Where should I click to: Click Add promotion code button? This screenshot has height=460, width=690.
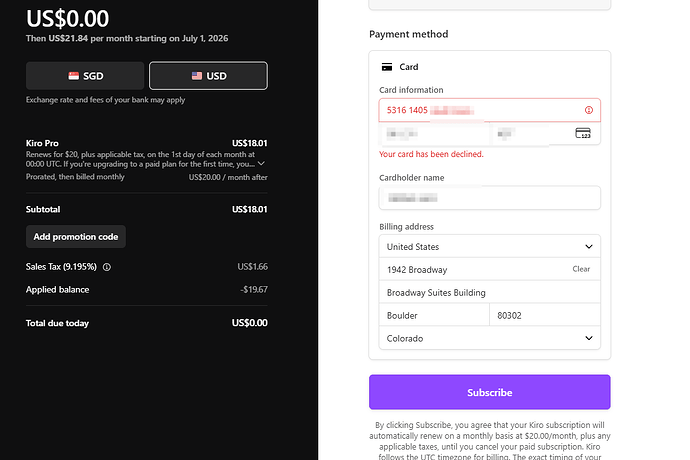click(76, 237)
